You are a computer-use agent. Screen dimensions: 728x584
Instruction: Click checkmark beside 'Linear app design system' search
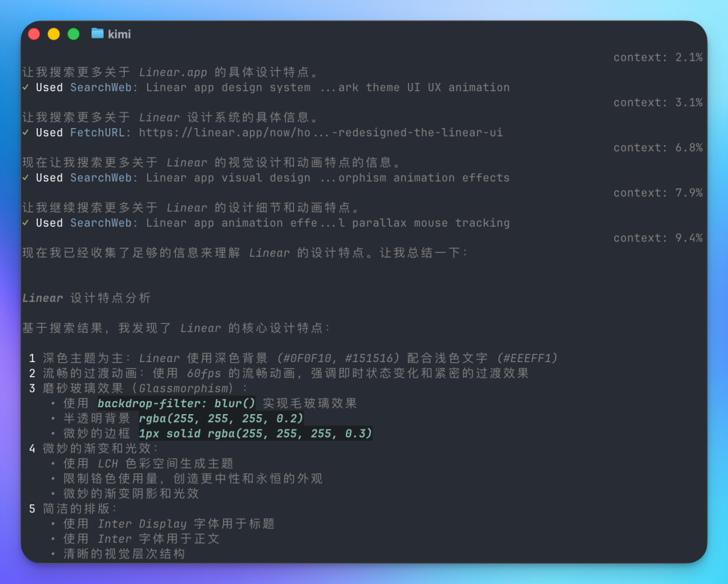point(26,88)
